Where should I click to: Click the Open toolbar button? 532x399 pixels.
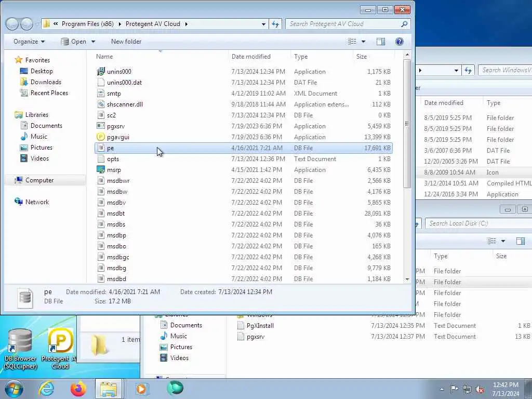tap(74, 42)
